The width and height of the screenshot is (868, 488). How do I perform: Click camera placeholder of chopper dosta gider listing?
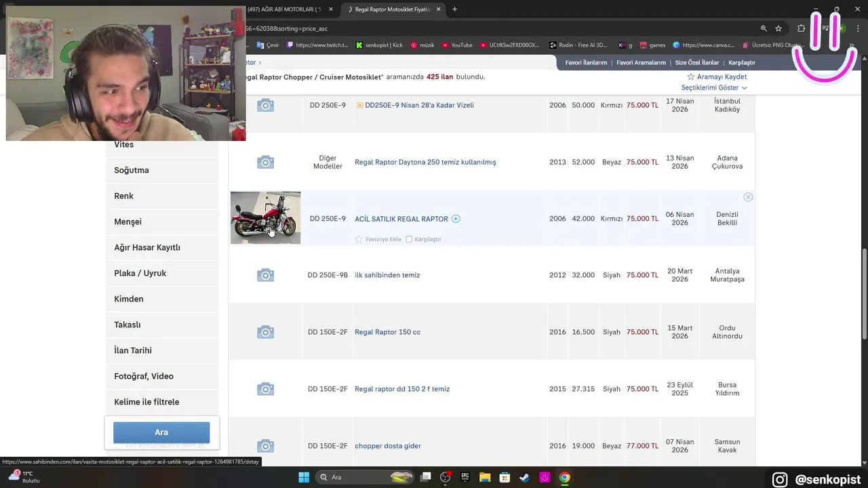pyautogui.click(x=265, y=446)
